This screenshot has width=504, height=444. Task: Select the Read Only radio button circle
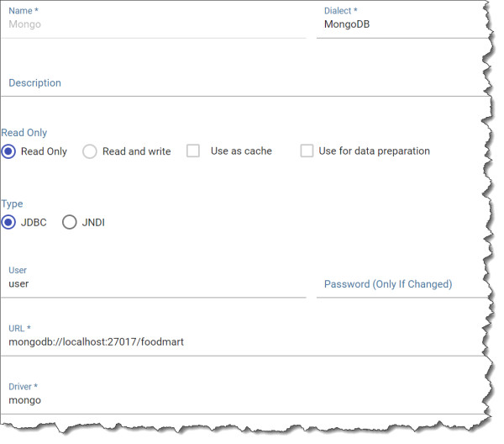pos(8,151)
